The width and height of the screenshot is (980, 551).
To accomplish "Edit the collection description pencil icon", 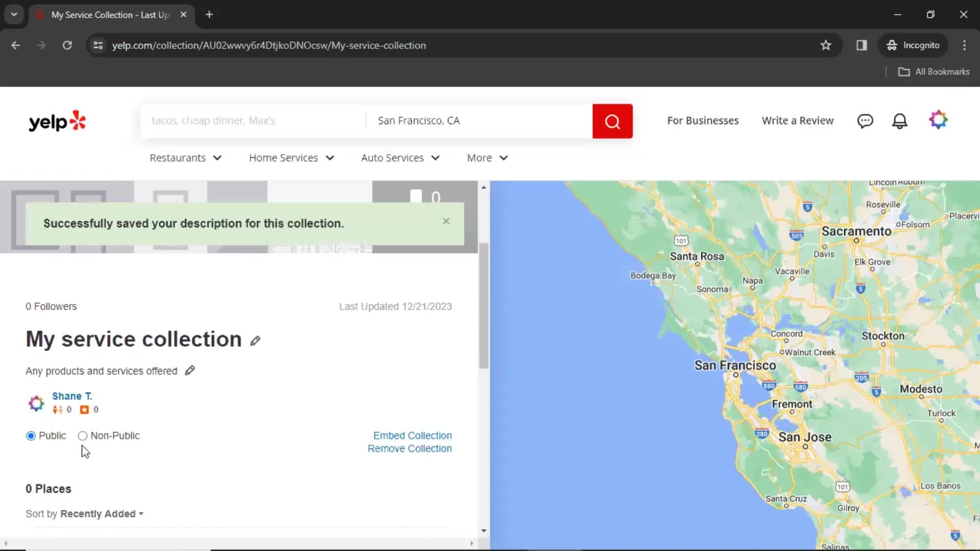I will 190,371.
